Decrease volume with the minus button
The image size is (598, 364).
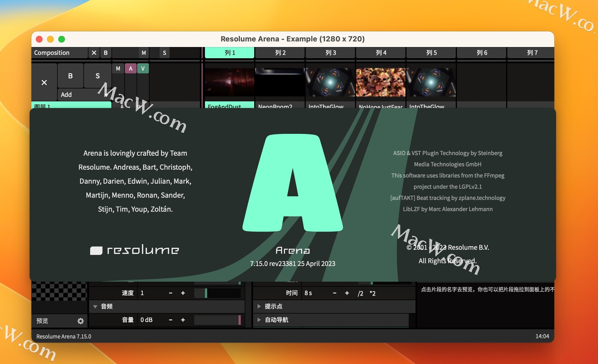pyautogui.click(x=171, y=320)
